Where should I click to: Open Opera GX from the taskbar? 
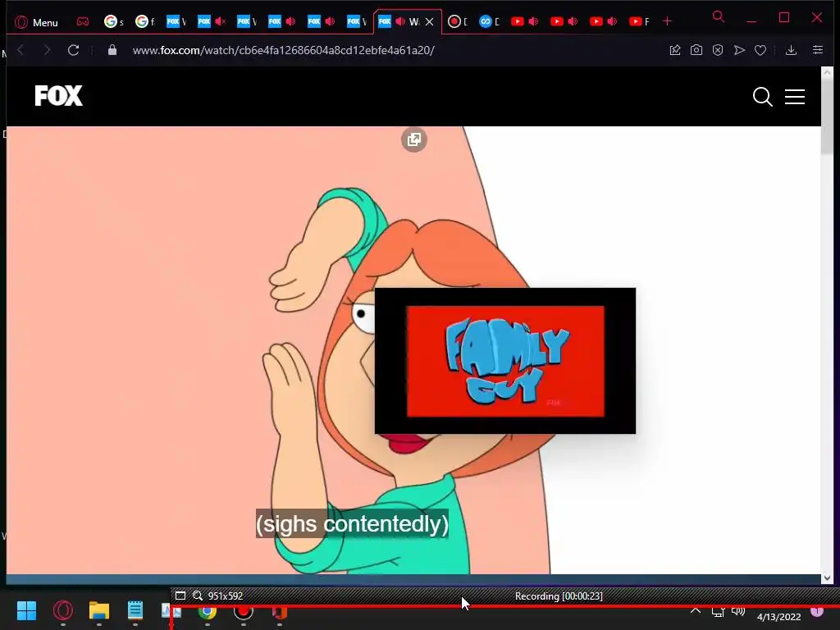tap(62, 610)
